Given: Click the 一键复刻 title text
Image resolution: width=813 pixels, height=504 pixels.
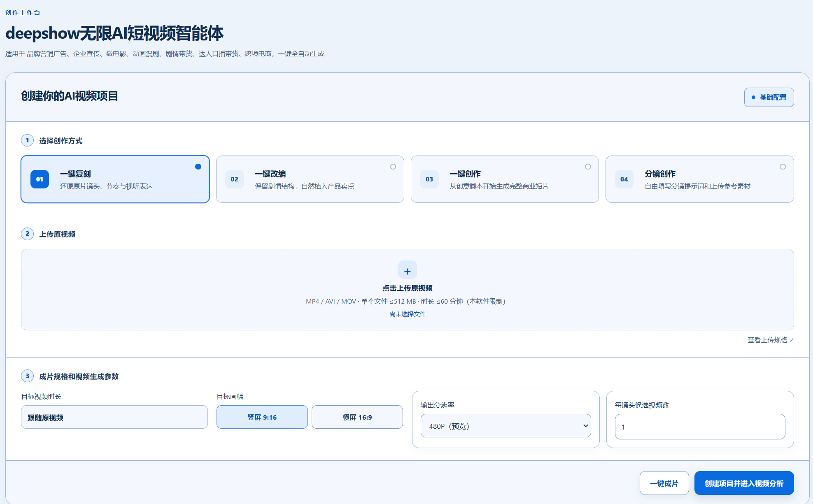Looking at the screenshot, I should [75, 174].
